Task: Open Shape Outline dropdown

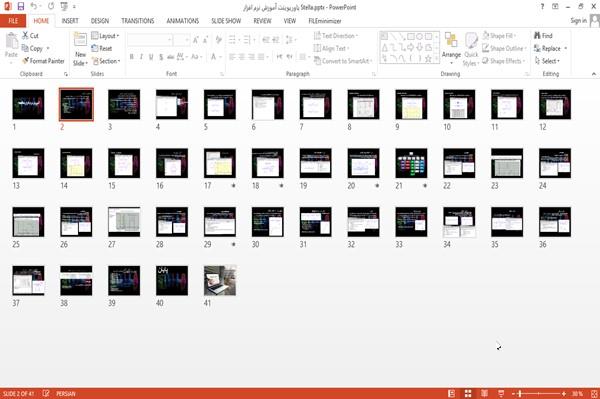Action: 504,48
